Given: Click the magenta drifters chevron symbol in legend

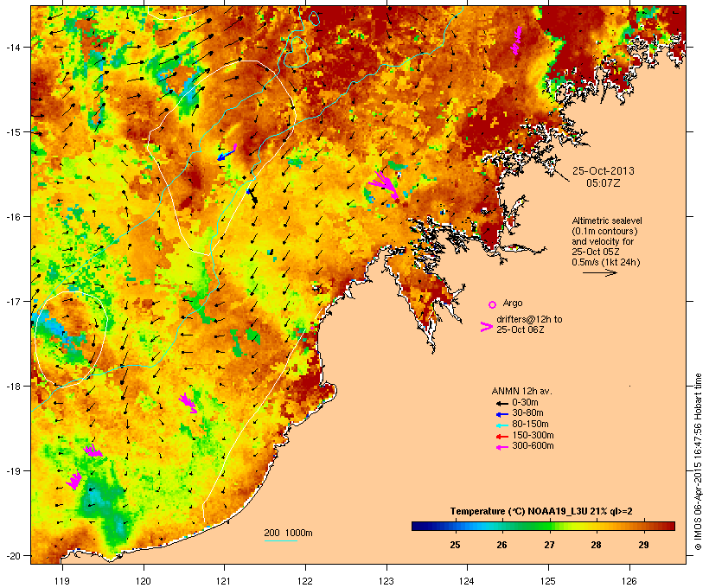Looking at the screenshot, I should pos(486,327).
